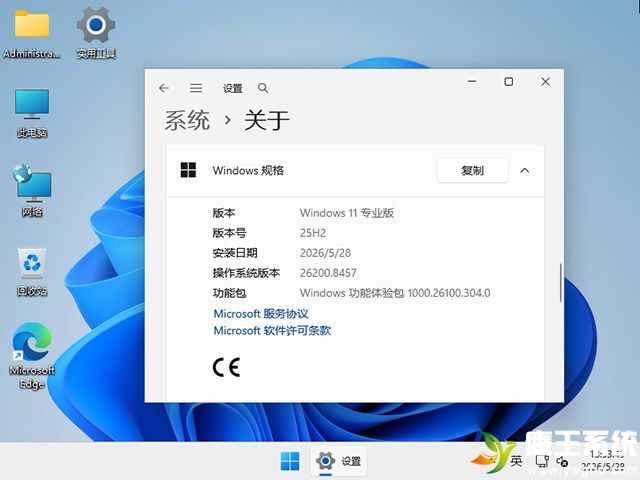This screenshot has width=640, height=480.
Task: Click the Windows logo beside Windows 规格
Action: (x=188, y=170)
